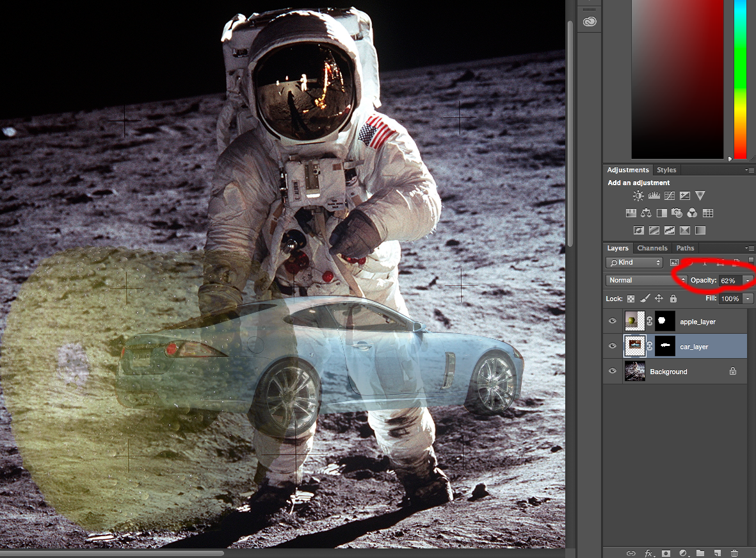Open the Kind filter dropdown

click(x=634, y=263)
